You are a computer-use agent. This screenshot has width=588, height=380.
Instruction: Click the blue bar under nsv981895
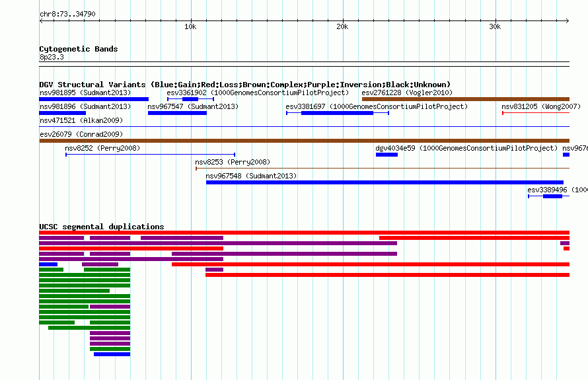click(94, 99)
